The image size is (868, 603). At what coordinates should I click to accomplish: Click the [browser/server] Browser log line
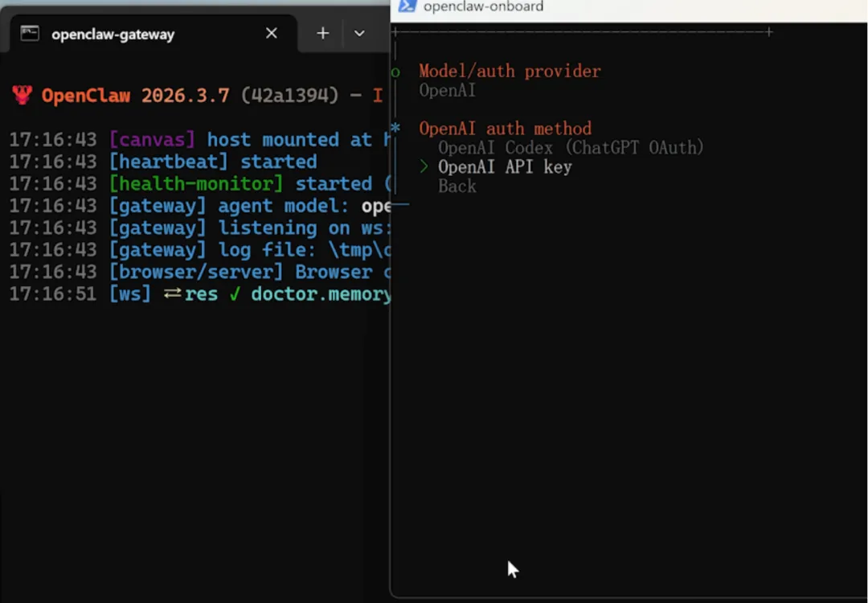[x=199, y=273]
